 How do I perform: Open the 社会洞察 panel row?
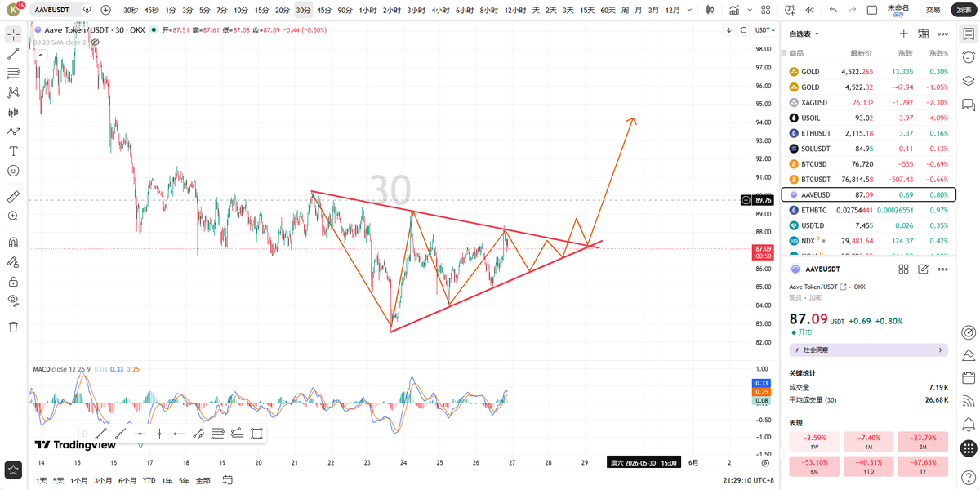pyautogui.click(x=868, y=350)
